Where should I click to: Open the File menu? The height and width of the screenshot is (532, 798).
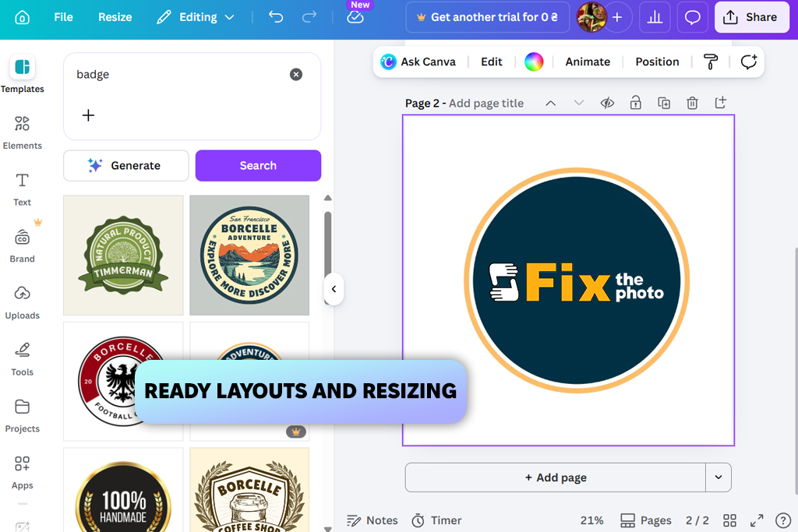(x=64, y=17)
